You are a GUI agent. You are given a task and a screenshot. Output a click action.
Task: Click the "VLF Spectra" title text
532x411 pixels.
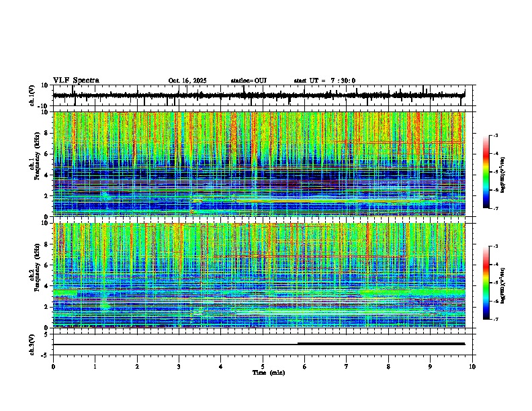[x=76, y=81]
